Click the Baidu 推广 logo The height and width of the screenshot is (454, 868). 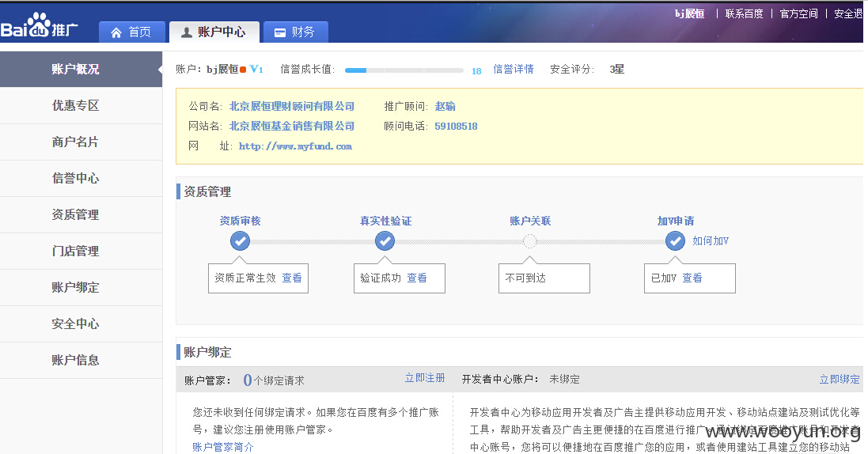(40, 25)
